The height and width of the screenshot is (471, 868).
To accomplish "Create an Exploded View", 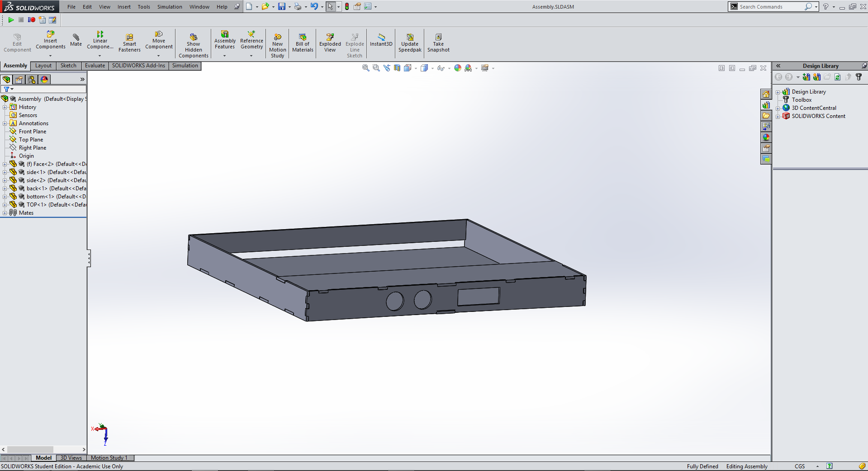I will (x=330, y=43).
